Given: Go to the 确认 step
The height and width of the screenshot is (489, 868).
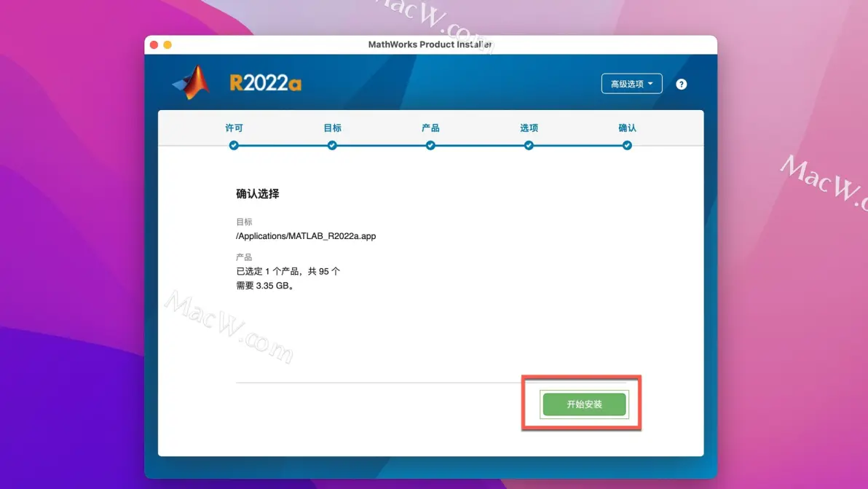Looking at the screenshot, I should coord(627,128).
